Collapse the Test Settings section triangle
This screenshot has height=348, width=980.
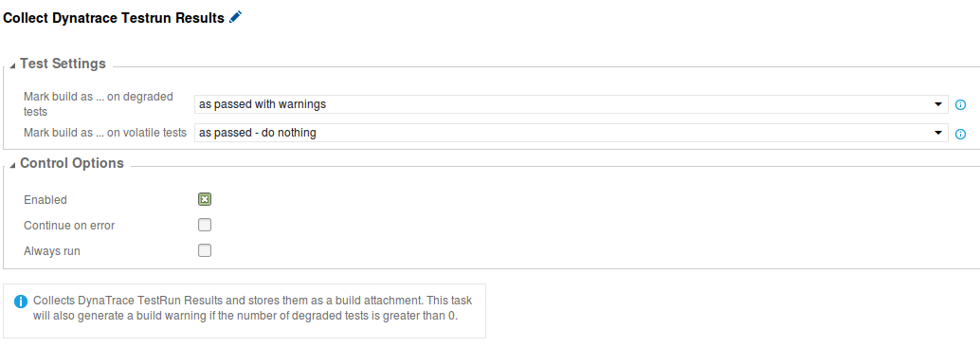[12, 65]
